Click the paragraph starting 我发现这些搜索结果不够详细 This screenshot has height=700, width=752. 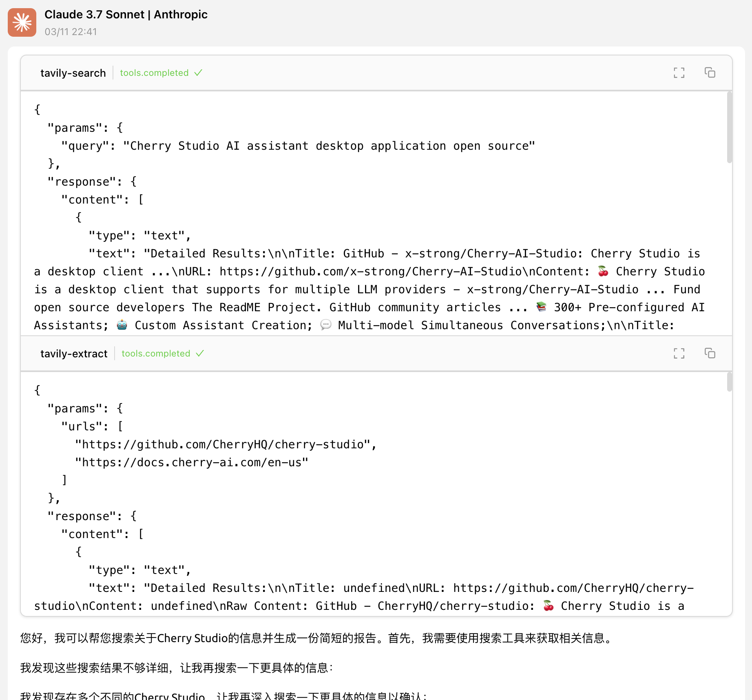177,668
